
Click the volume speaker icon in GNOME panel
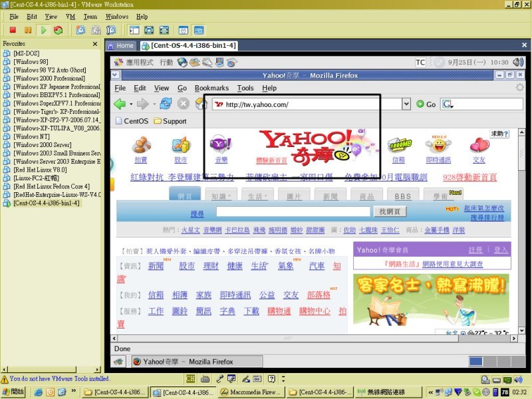click(x=519, y=62)
